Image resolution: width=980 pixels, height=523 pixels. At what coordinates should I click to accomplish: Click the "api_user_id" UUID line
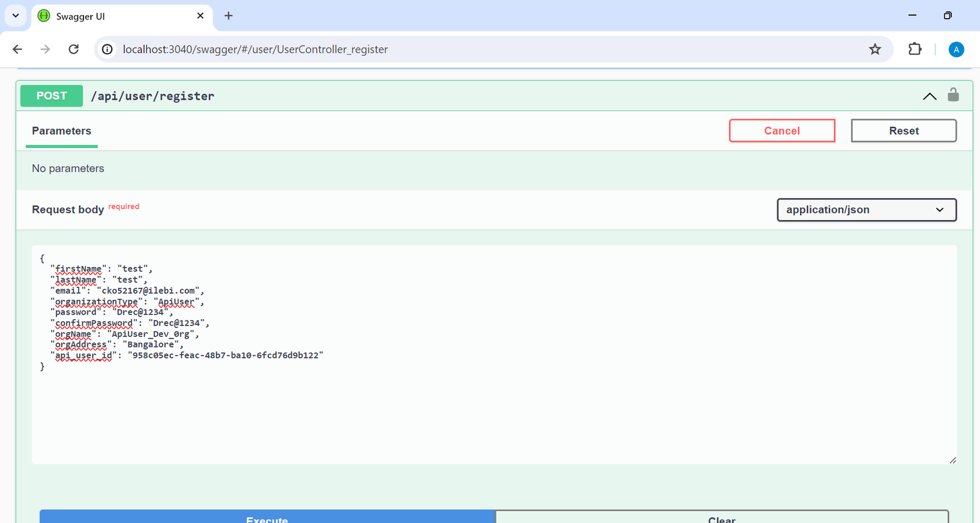point(187,355)
